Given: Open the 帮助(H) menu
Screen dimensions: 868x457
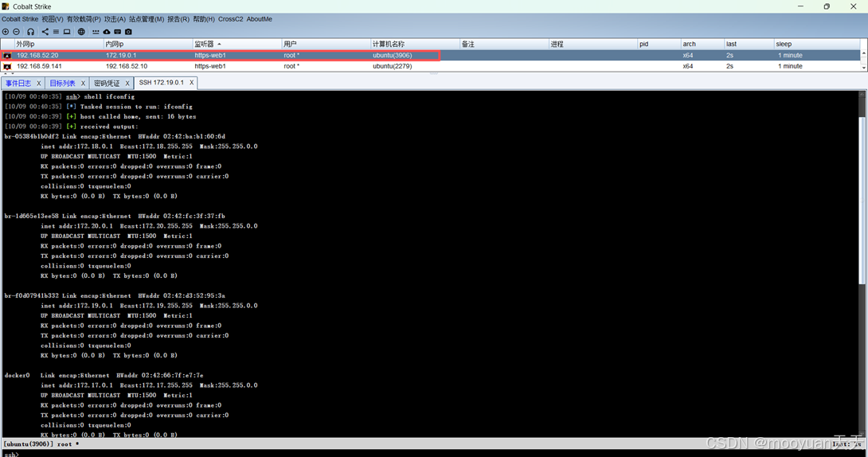Looking at the screenshot, I should click(x=204, y=19).
